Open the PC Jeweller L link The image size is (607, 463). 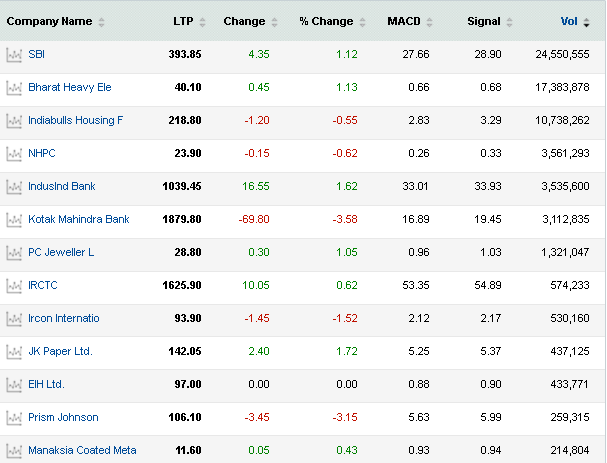61,253
